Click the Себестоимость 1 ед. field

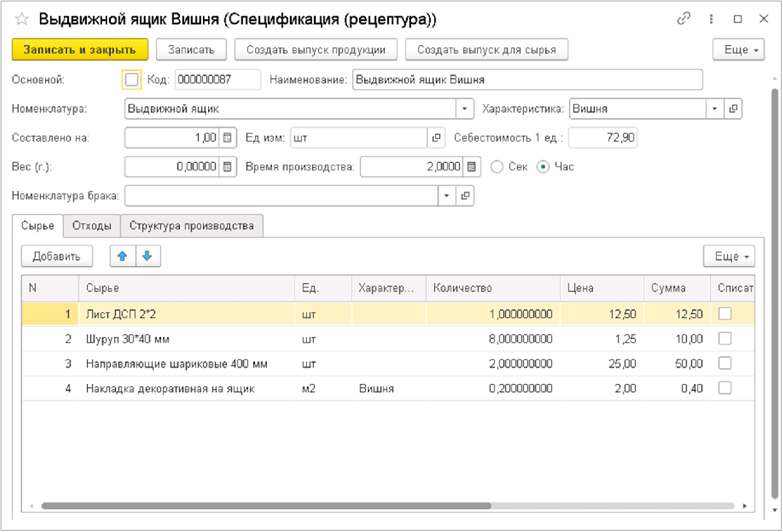[x=603, y=138]
